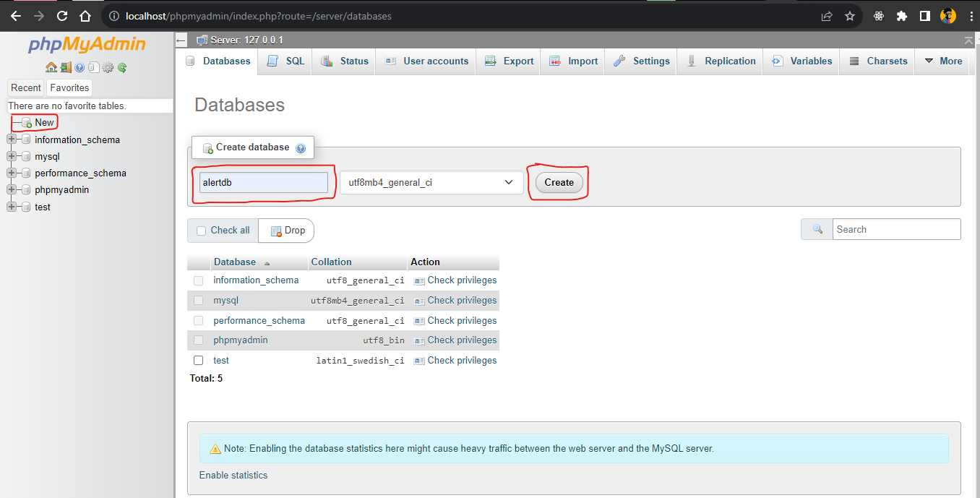Image resolution: width=980 pixels, height=498 pixels.
Task: Click browser forward arrow
Action: (39, 16)
